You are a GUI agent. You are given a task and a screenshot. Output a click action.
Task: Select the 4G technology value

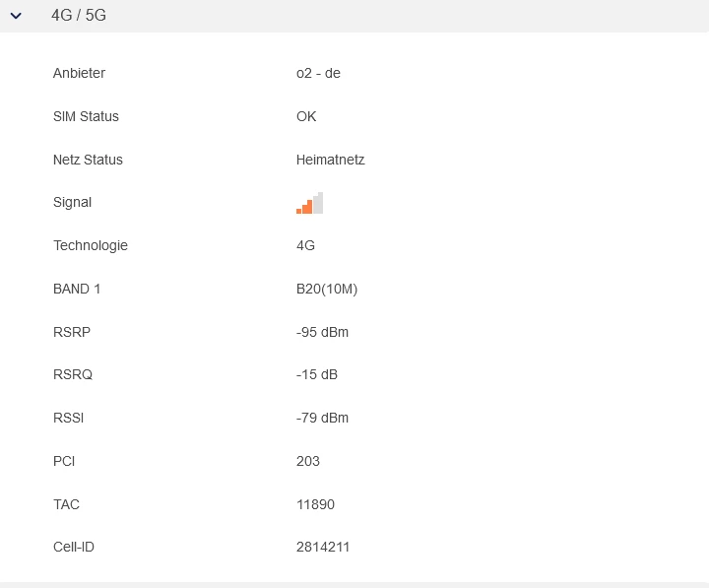click(x=305, y=245)
